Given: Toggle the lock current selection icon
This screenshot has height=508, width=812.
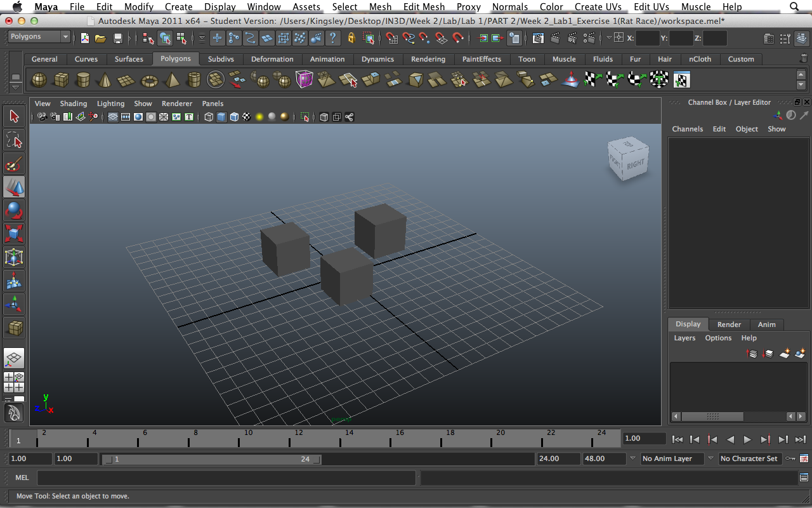Looking at the screenshot, I should click(351, 38).
